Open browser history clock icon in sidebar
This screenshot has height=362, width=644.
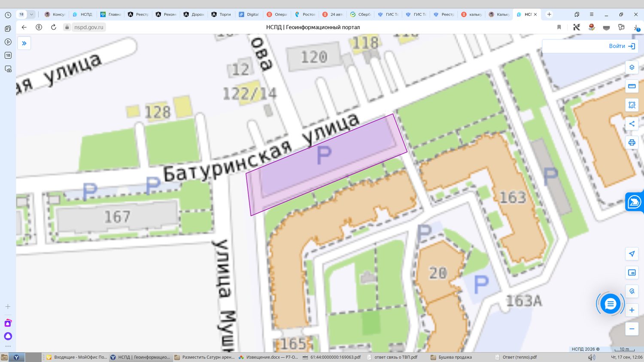pyautogui.click(x=8, y=15)
